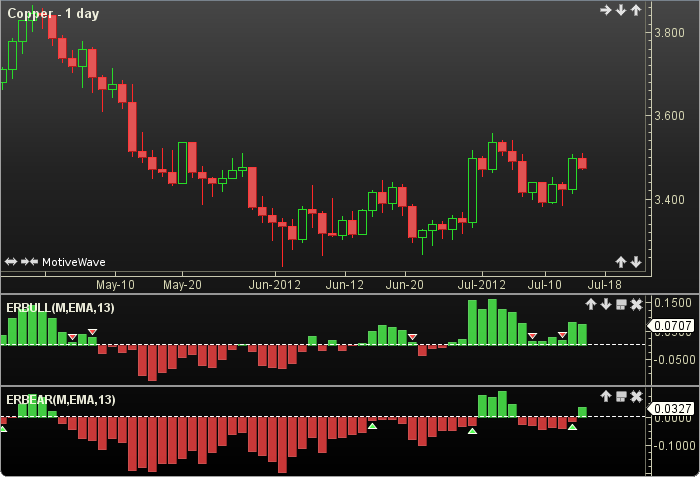Viewport: 700px width, 477px height.
Task: Click the Jul-2012 date label
Action: click(482, 285)
